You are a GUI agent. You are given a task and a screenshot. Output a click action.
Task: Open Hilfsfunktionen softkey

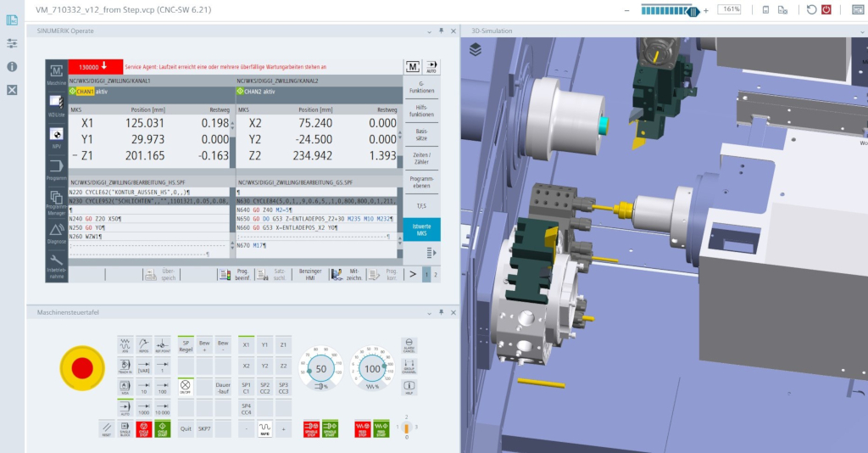click(x=421, y=111)
